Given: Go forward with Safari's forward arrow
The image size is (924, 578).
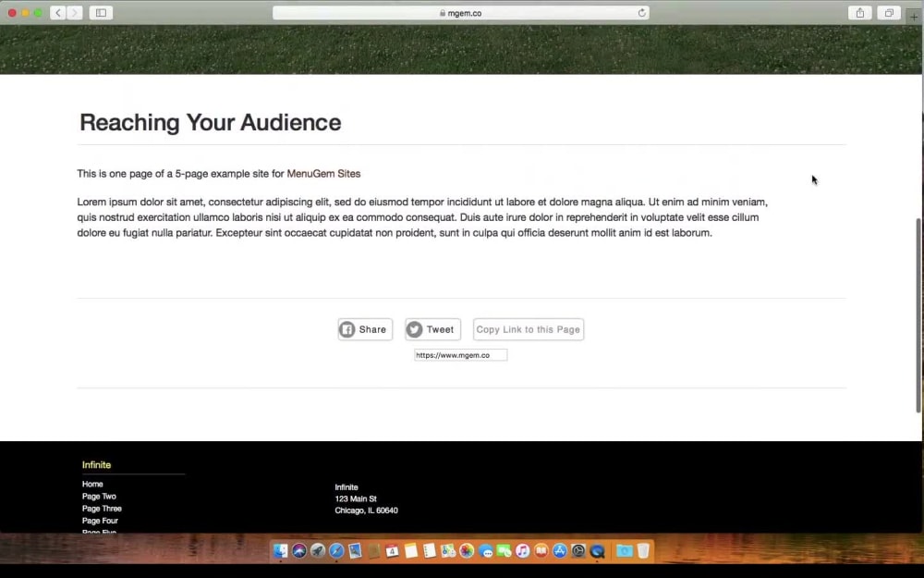Looking at the screenshot, I should [74, 12].
